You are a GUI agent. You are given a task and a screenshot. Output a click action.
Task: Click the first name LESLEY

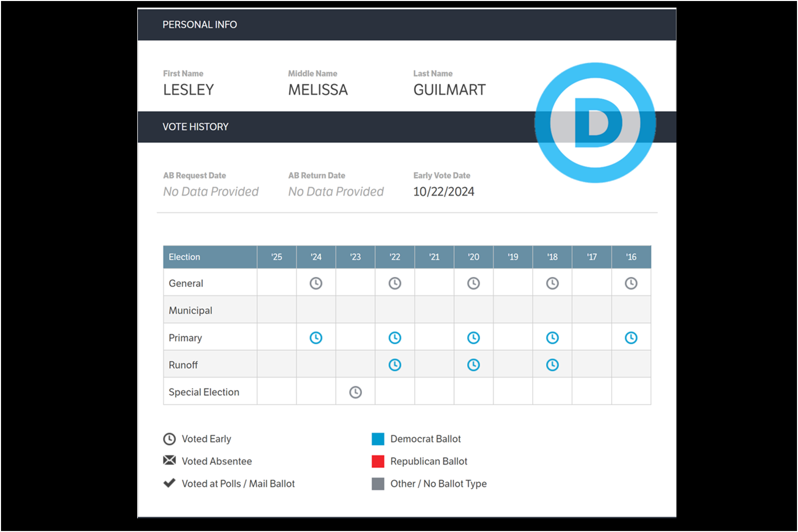click(188, 90)
